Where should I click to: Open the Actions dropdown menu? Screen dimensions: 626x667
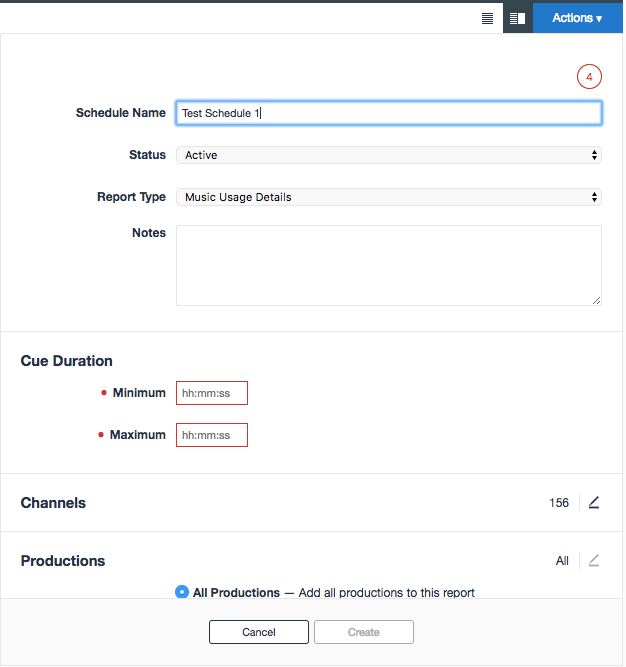click(577, 18)
